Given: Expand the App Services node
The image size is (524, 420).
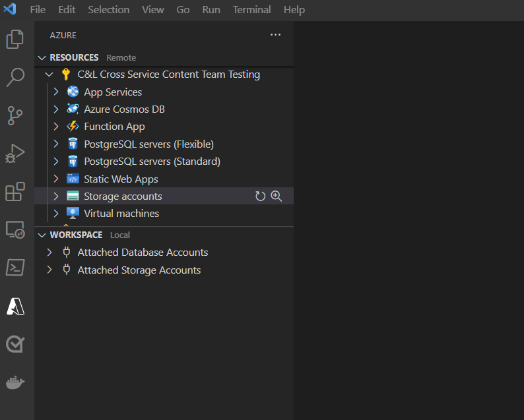Looking at the screenshot, I should (x=56, y=92).
